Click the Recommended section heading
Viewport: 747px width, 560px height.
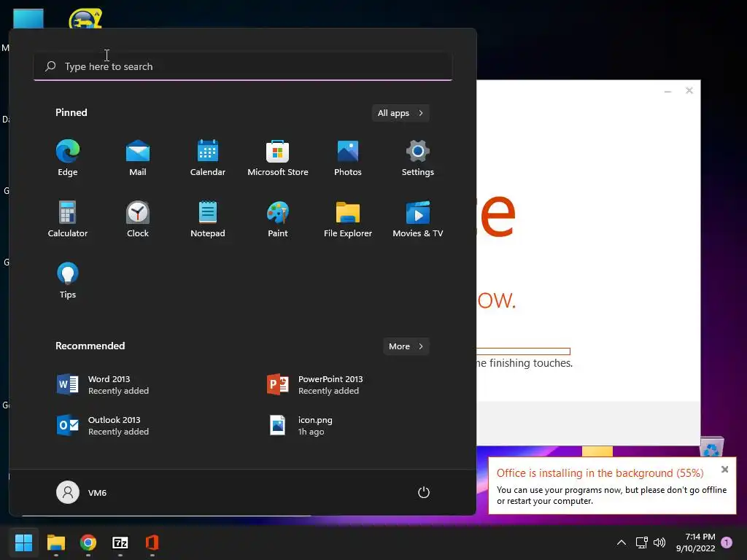pyautogui.click(x=90, y=346)
